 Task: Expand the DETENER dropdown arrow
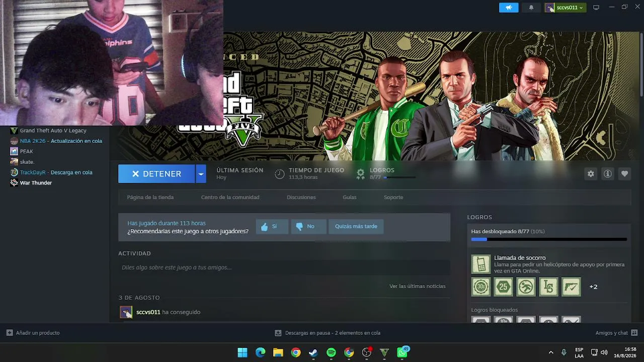[x=201, y=174]
